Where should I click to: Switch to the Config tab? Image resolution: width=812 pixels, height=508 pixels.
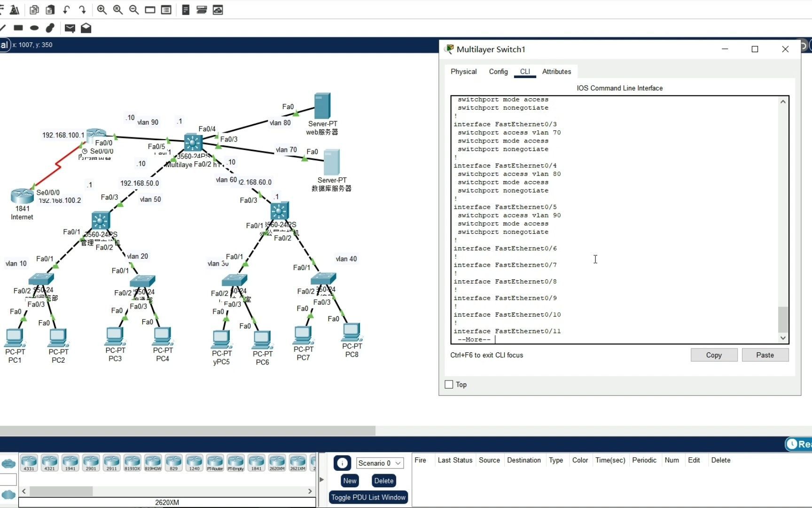(498, 71)
